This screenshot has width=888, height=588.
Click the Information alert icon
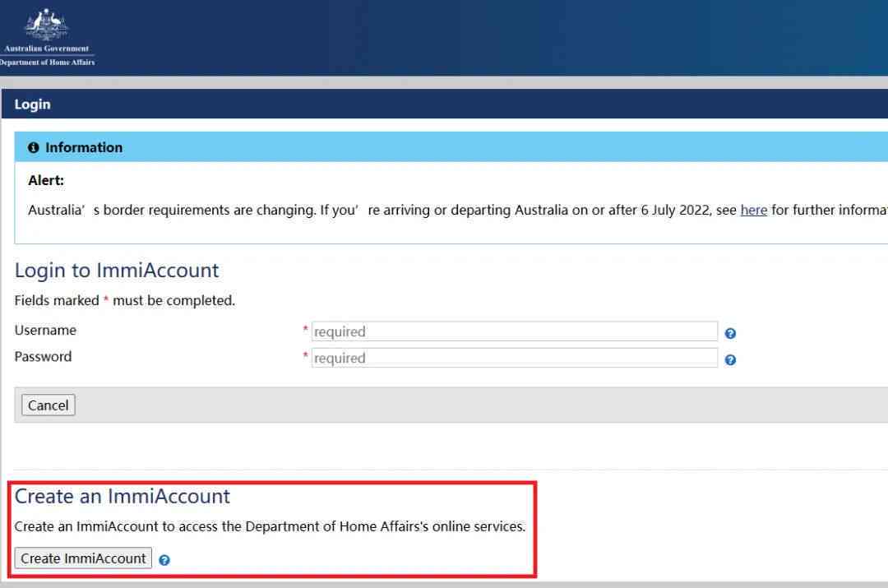pos(34,147)
